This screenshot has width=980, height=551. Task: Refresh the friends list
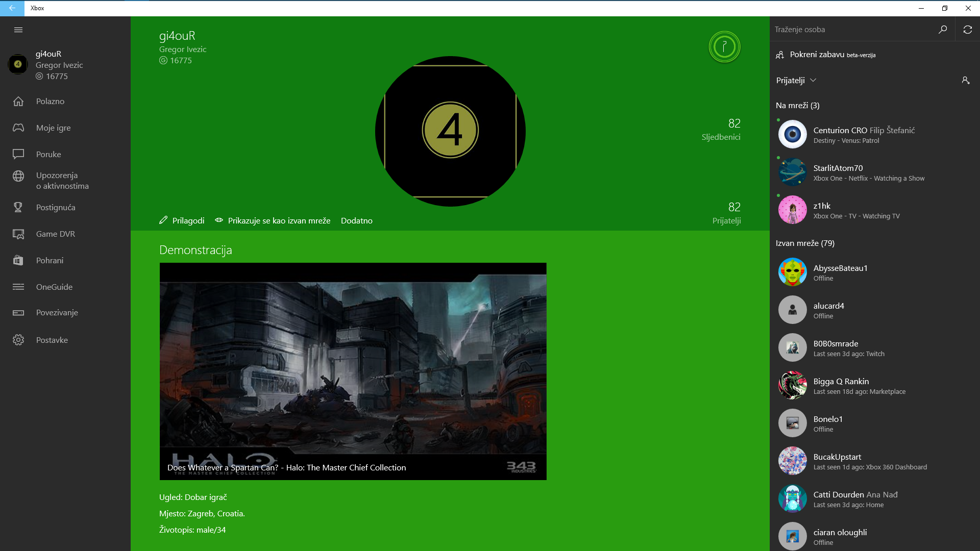pyautogui.click(x=967, y=30)
